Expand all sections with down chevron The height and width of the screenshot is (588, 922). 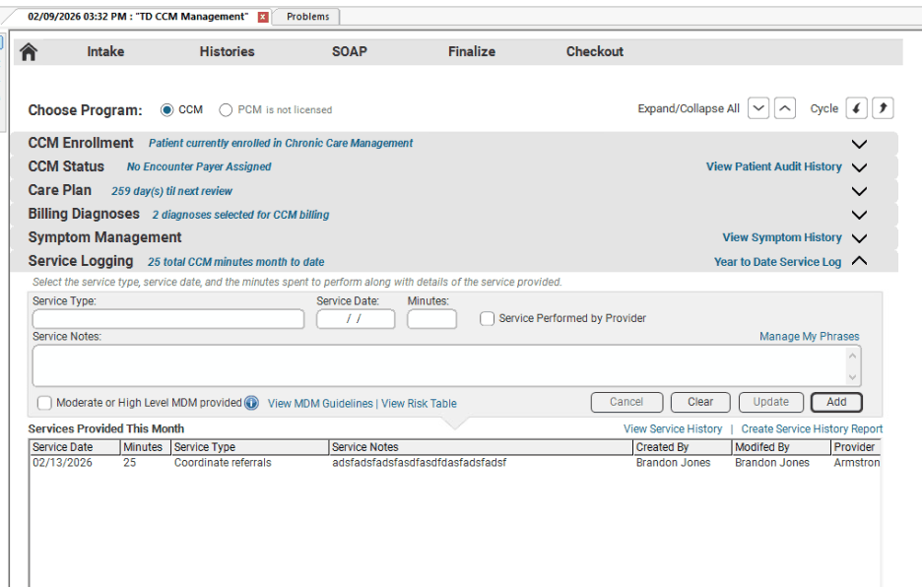[x=758, y=108]
